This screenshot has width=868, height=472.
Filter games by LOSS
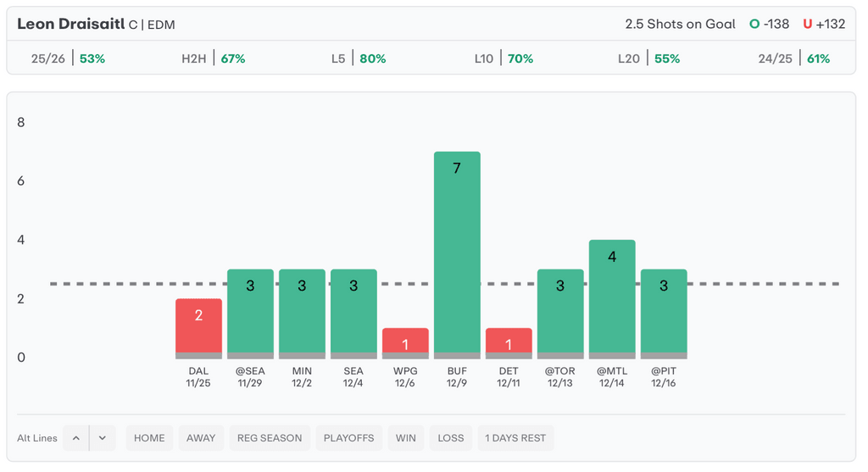[x=451, y=438]
